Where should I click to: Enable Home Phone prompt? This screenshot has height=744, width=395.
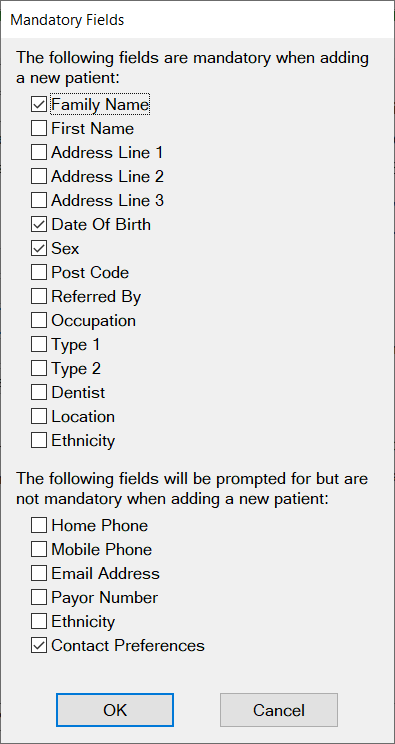point(39,525)
